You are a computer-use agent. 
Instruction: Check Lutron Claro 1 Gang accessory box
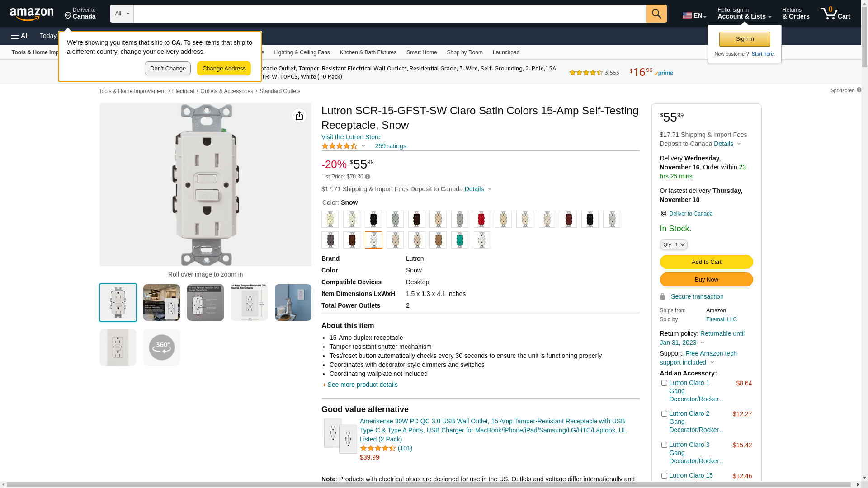pos(664,383)
